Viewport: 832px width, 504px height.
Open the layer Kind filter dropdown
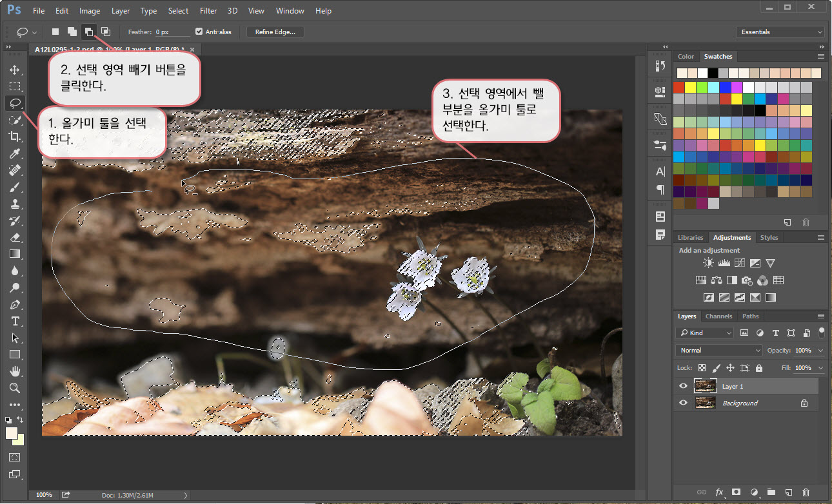point(704,333)
